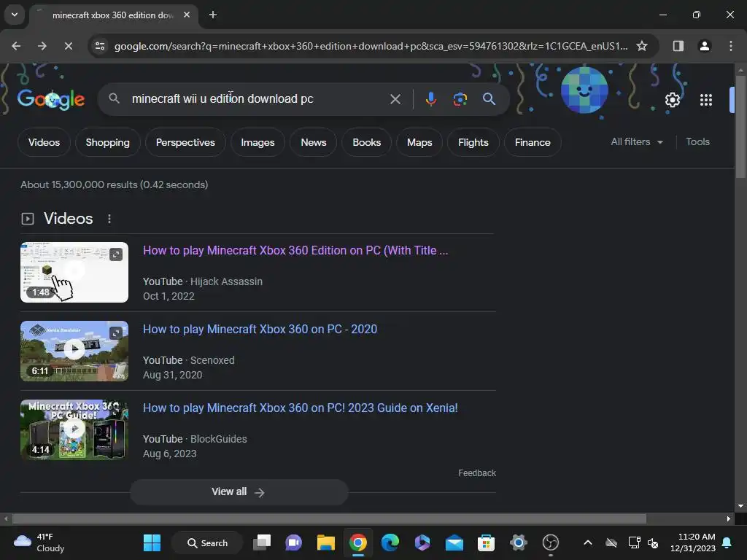Viewport: 747px width, 560px height.
Task: Open File Explorer from taskbar
Action: pos(326,542)
